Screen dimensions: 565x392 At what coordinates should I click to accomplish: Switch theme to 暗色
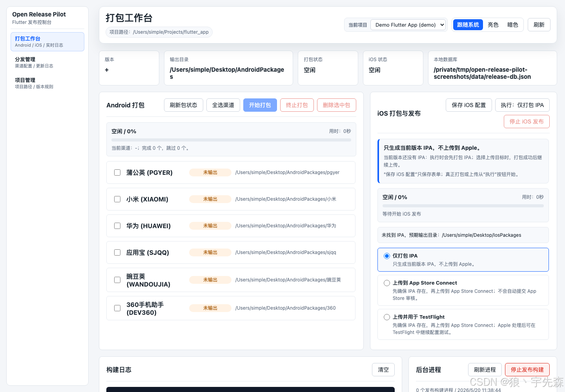pyautogui.click(x=512, y=25)
